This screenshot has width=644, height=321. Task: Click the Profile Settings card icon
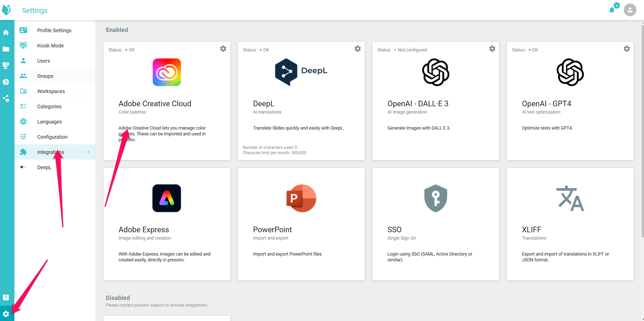[23, 30]
